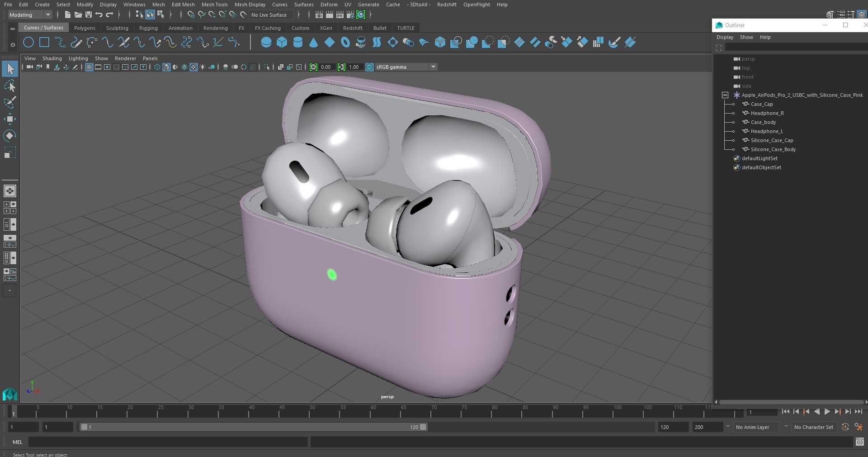
Task: Select Silicone_Case_Body in the Outliner
Action: point(773,149)
